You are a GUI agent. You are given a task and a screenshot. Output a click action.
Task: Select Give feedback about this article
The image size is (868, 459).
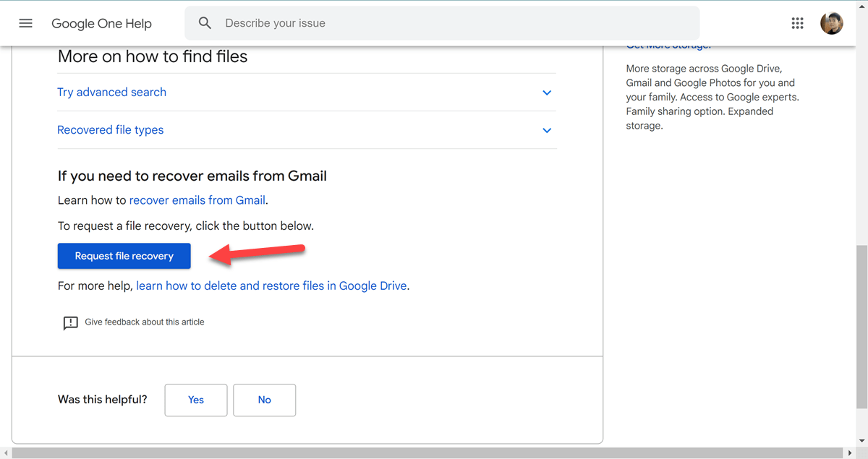[145, 322]
